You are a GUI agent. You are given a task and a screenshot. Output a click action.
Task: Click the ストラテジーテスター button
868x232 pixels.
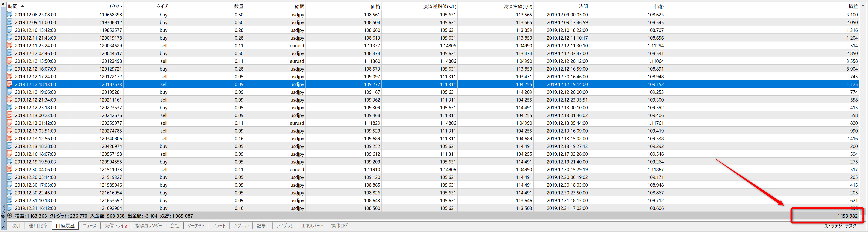point(841,226)
